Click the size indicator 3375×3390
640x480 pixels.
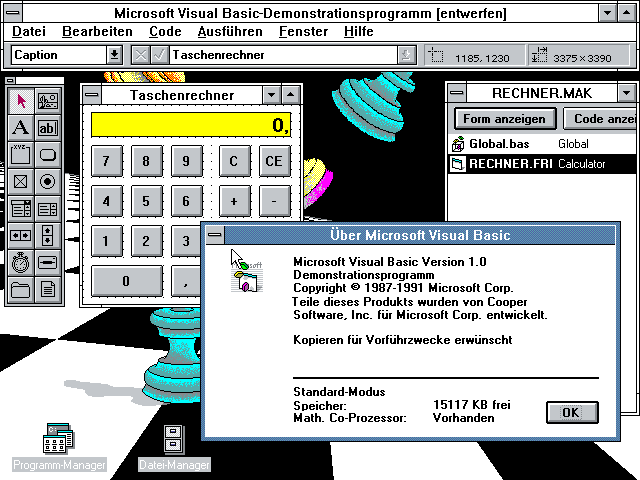[x=578, y=55]
